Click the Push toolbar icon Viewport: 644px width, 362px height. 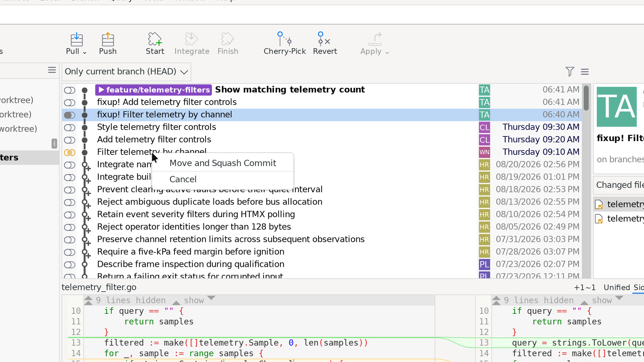click(x=108, y=39)
